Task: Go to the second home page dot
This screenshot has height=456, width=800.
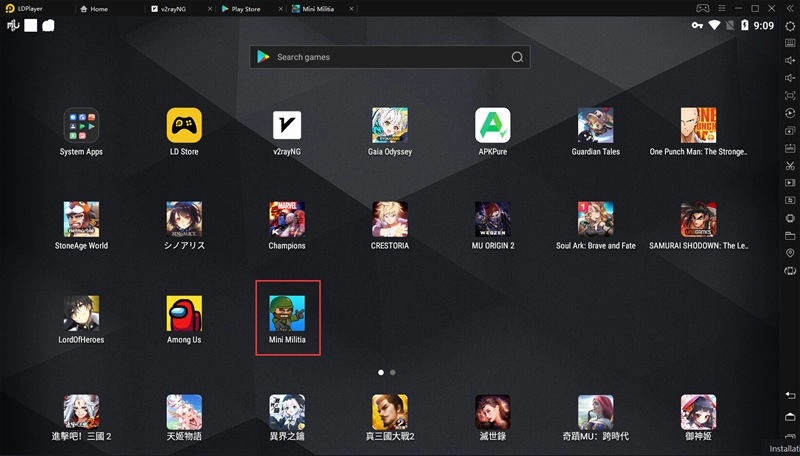Action: pos(393,372)
